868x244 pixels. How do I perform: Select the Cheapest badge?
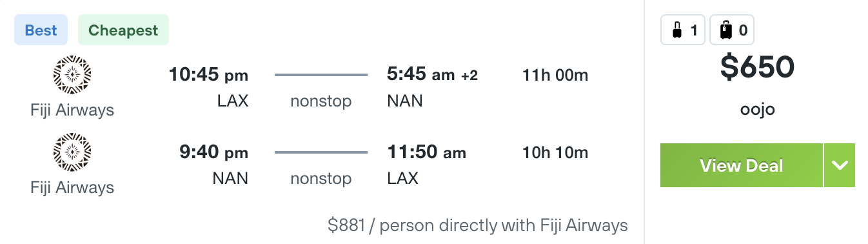(123, 30)
